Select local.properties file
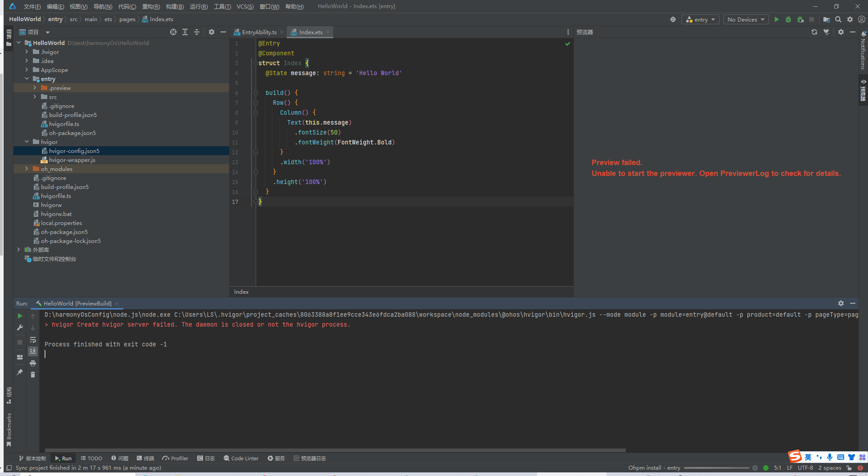The width and height of the screenshot is (868, 476). (61, 223)
